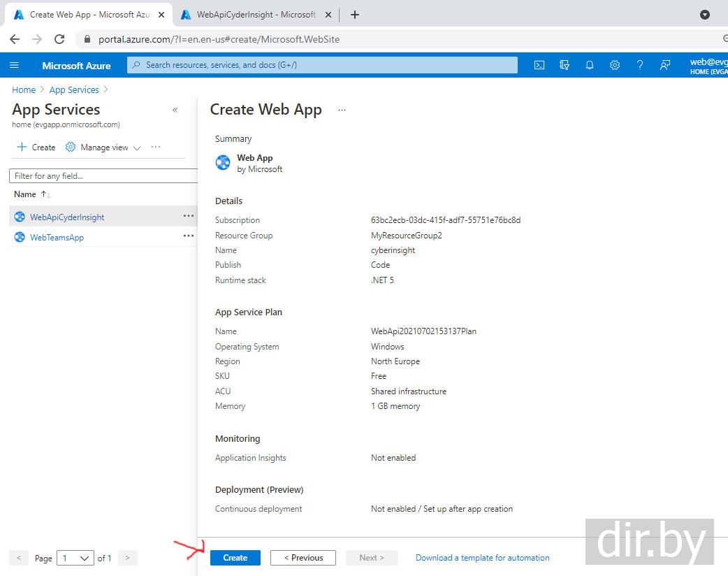Open Azure portal hamburger menu

pyautogui.click(x=15, y=65)
